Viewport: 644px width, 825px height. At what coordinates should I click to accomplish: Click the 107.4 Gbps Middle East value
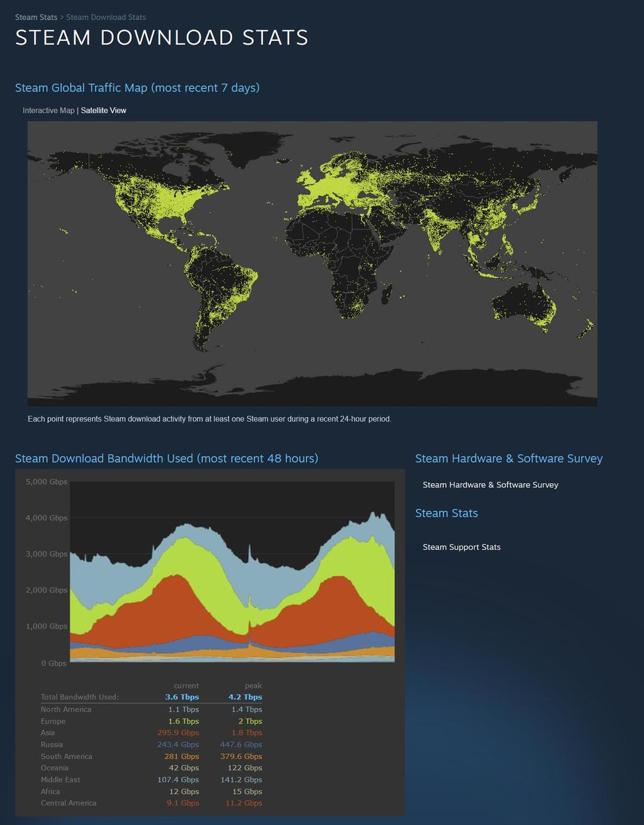point(178,780)
